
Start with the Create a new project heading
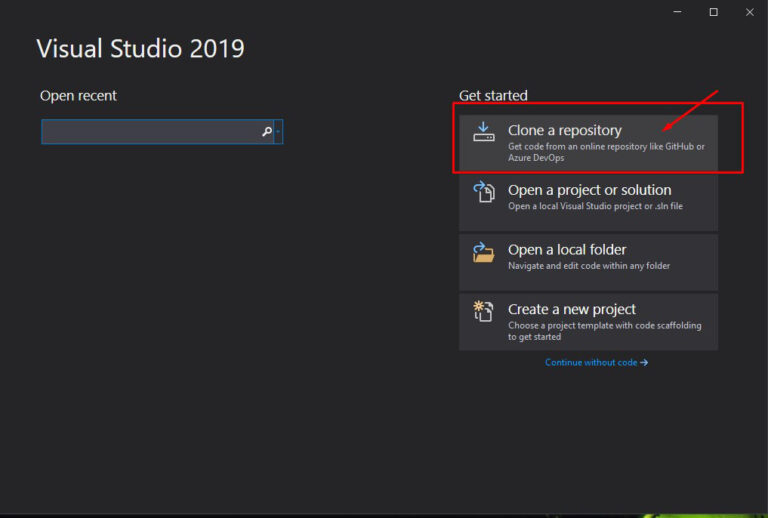pyautogui.click(x=572, y=309)
